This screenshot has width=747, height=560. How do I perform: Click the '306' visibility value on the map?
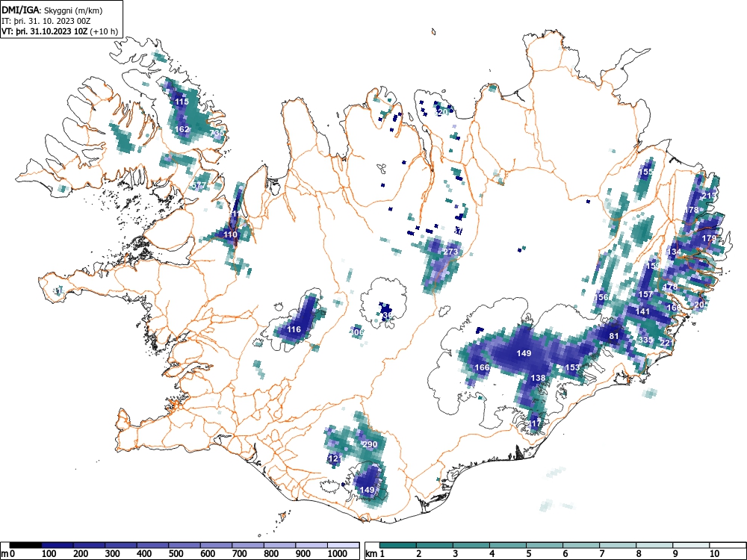357,332
